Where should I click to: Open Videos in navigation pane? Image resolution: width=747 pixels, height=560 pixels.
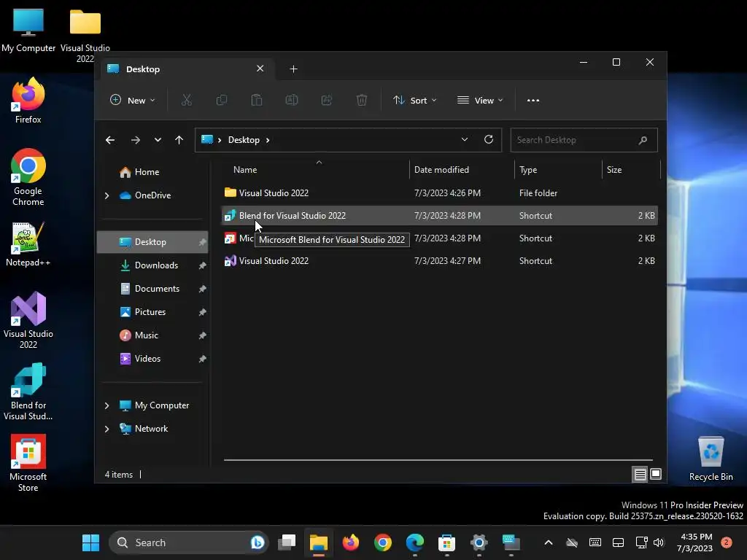point(147,359)
